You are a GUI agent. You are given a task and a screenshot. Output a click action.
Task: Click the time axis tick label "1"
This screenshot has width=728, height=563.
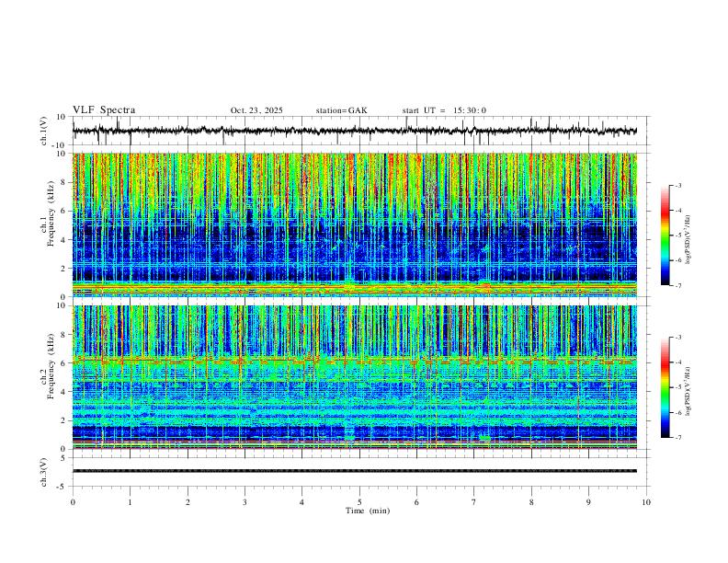click(x=131, y=502)
